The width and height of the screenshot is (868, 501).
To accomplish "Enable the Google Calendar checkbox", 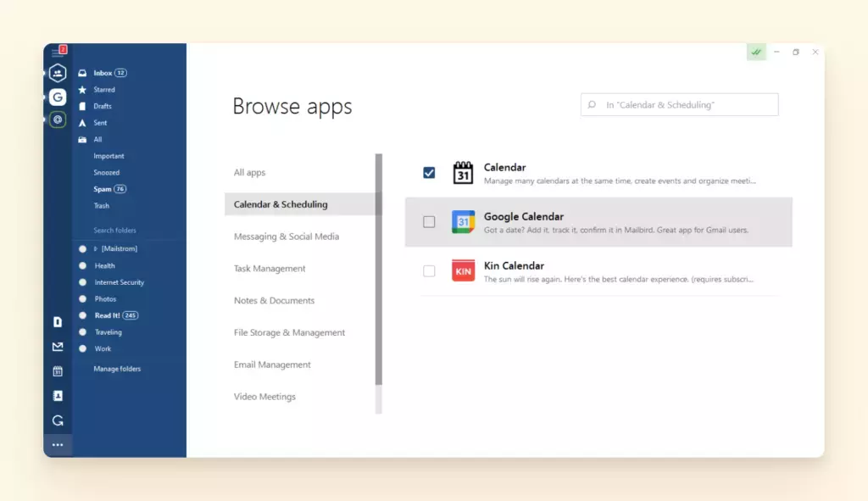I will [x=429, y=222].
